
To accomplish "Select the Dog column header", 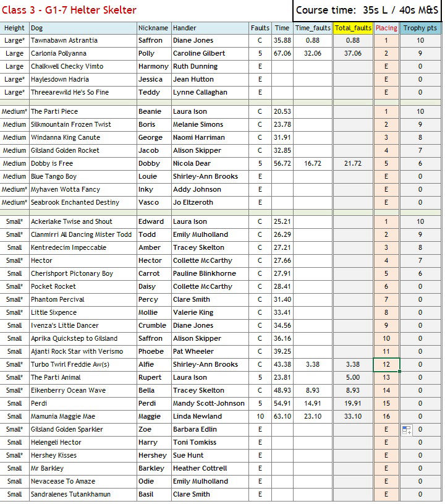I will pyautogui.click(x=83, y=28).
